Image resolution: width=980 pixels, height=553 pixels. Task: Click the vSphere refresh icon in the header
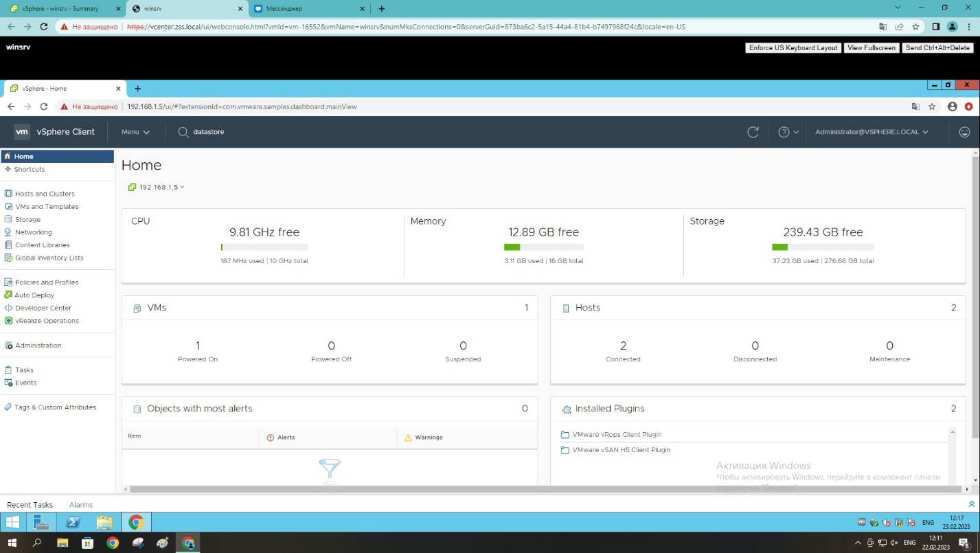[753, 132]
